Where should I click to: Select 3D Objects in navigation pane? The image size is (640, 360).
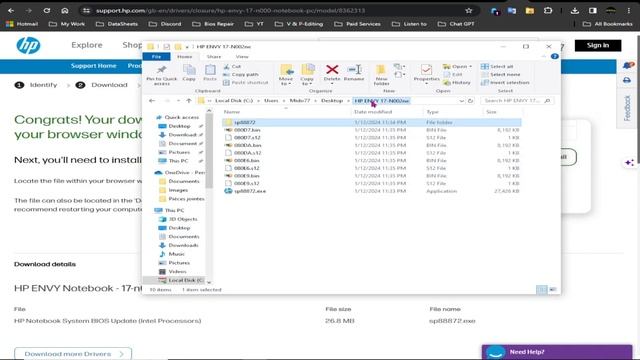(178, 219)
